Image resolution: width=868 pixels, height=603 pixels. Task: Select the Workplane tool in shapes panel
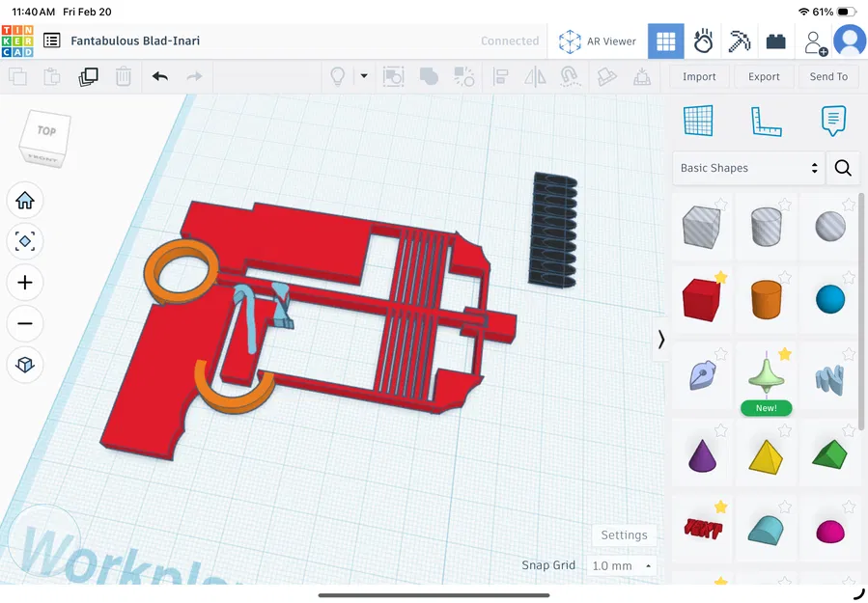(698, 121)
